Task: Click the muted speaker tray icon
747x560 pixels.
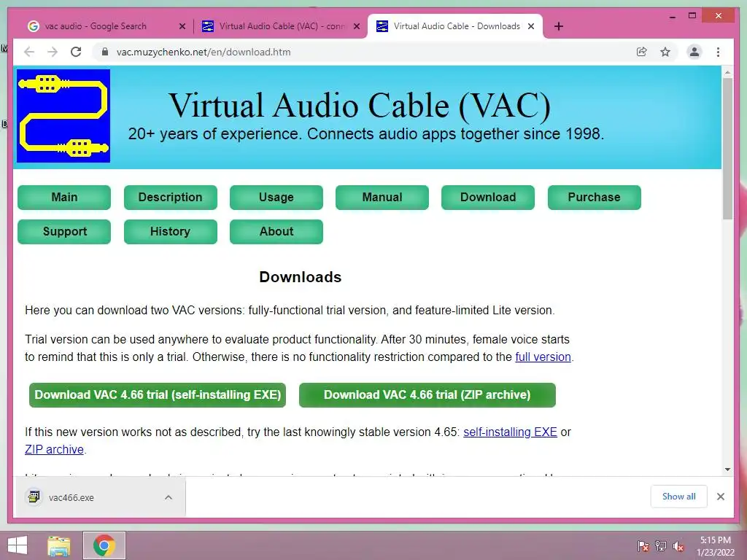Action: 678,546
